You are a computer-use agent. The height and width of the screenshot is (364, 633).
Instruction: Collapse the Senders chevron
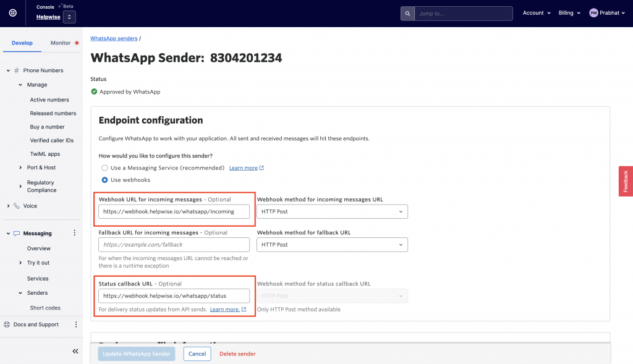(x=20, y=293)
